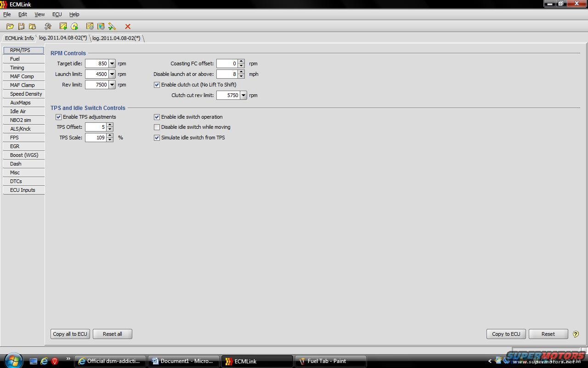This screenshot has width=588, height=368.
Task: Increase Disable launch speed with up arrow
Action: [241, 72]
